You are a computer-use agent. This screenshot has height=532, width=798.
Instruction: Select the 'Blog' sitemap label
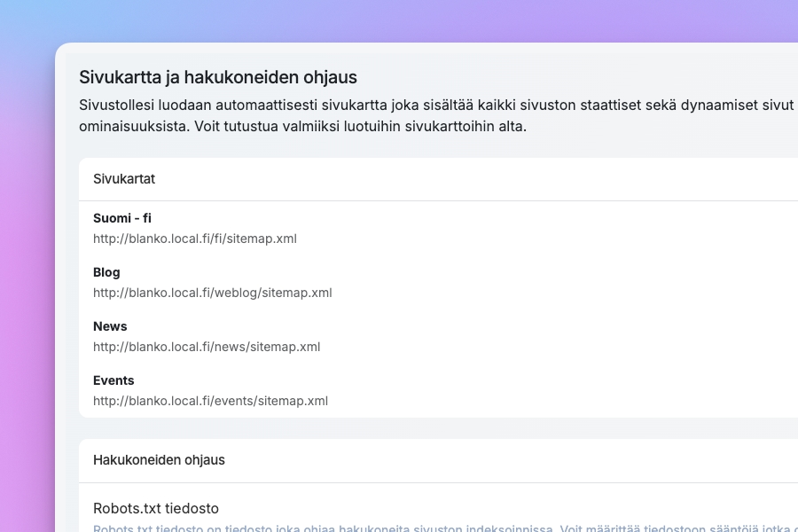click(106, 272)
